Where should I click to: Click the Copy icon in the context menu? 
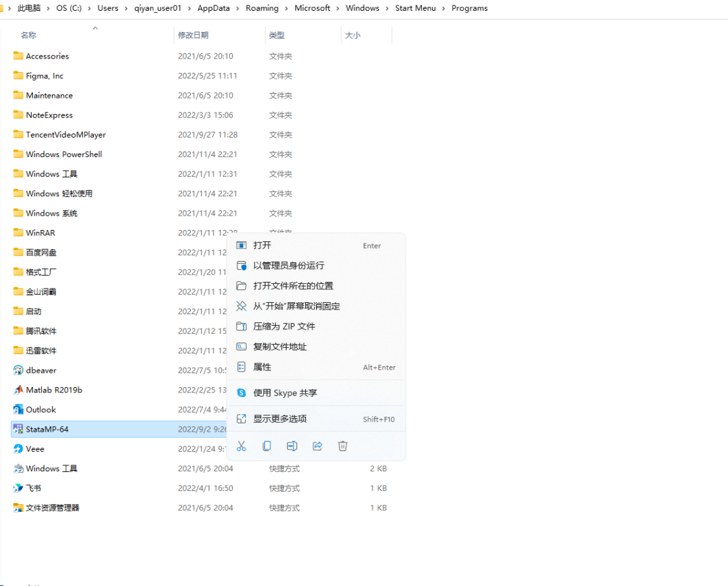click(x=266, y=446)
